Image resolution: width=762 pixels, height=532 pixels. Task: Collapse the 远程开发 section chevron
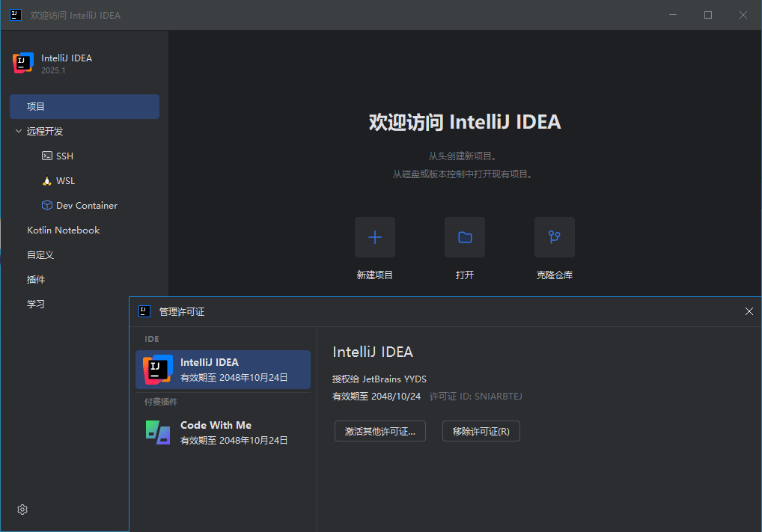coord(19,131)
